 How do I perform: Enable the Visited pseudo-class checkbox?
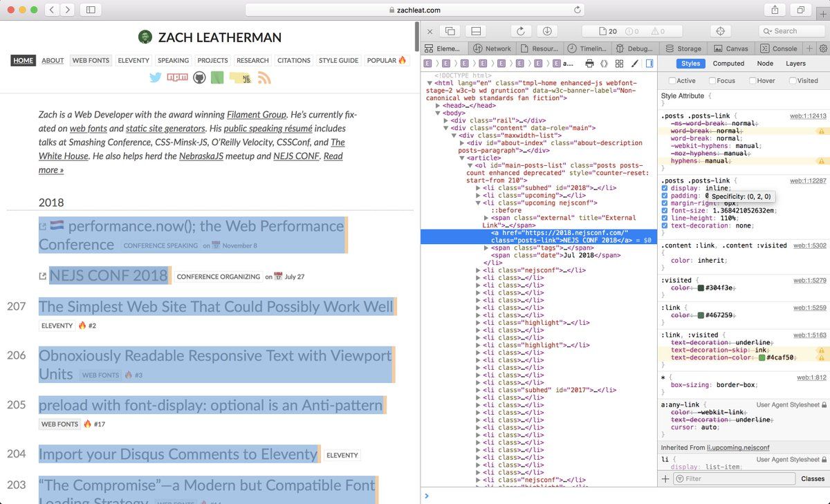coord(791,81)
